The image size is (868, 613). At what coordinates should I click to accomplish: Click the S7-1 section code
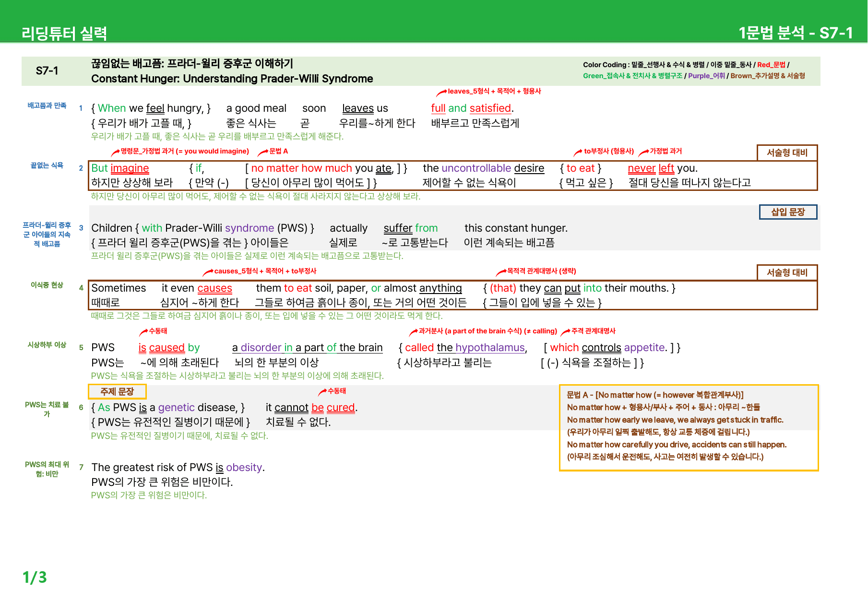click(47, 71)
